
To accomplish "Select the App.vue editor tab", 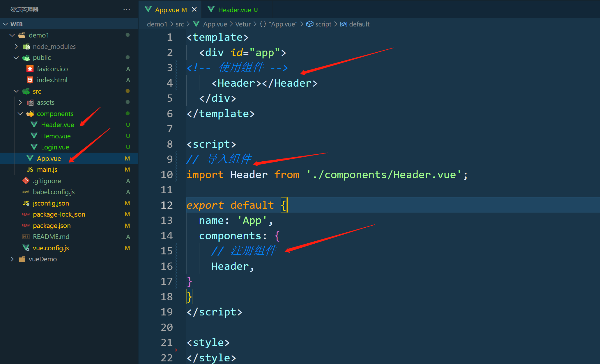I will click(170, 10).
